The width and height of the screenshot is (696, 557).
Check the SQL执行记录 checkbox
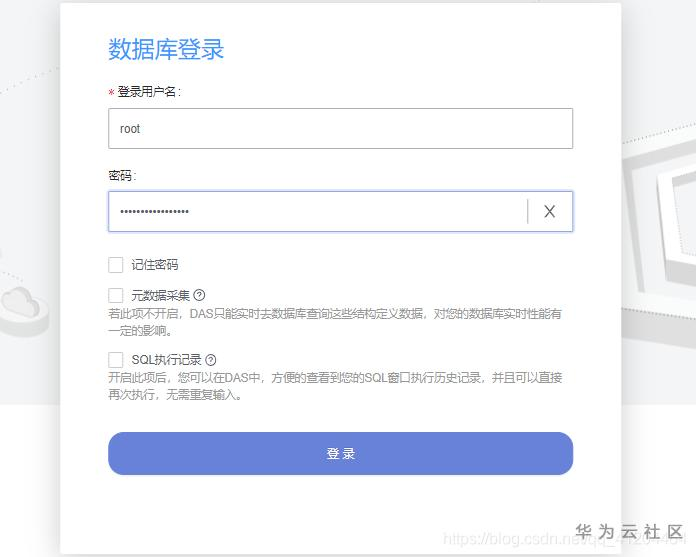point(116,359)
